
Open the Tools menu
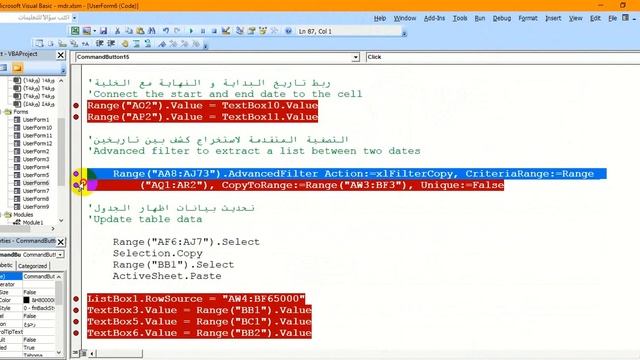pyautogui.click(x=460, y=18)
